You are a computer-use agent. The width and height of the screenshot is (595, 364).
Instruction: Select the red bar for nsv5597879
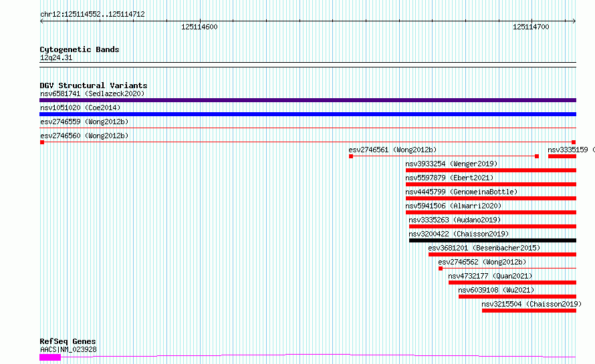point(491,184)
